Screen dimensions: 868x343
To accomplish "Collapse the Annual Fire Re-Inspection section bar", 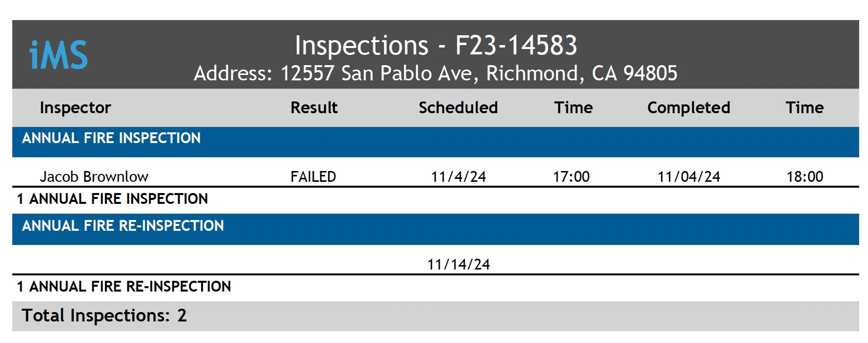I will pos(435,229).
